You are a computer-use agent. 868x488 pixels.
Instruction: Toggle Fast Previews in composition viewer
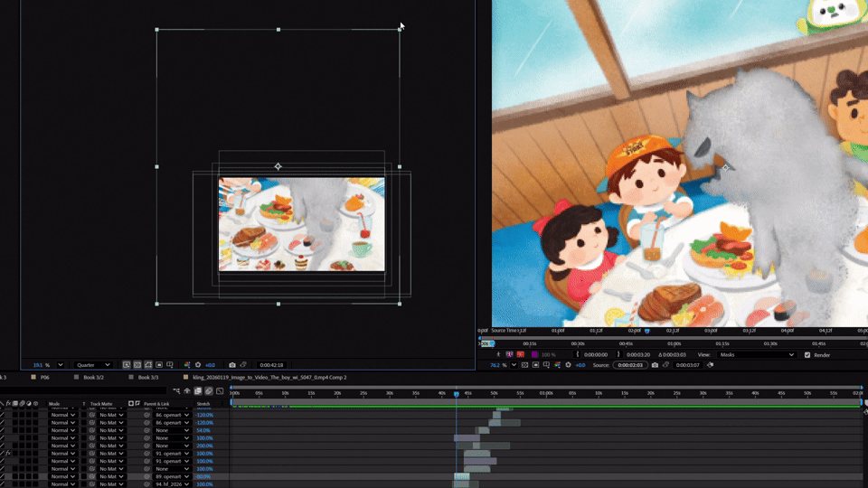click(x=127, y=364)
